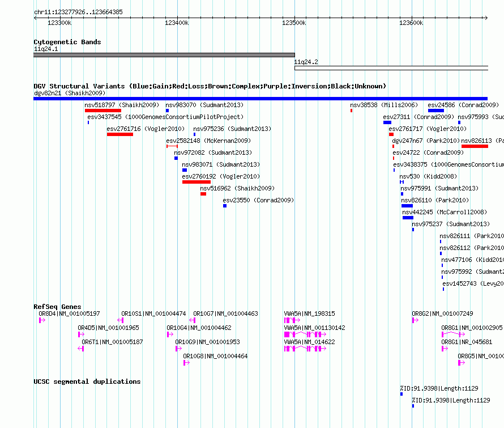Select the gray 11q24.1 band bar

pyautogui.click(x=164, y=55)
